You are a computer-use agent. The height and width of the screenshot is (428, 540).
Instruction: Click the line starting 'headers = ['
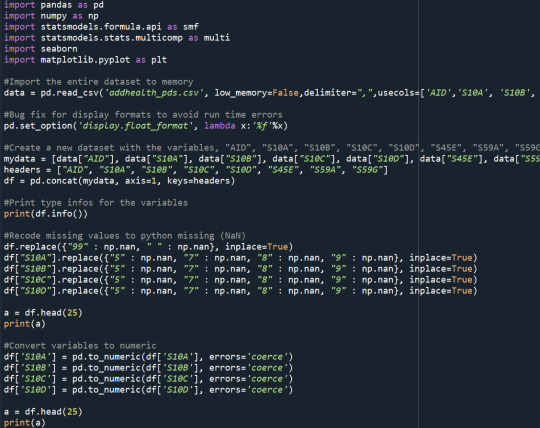tap(196, 170)
